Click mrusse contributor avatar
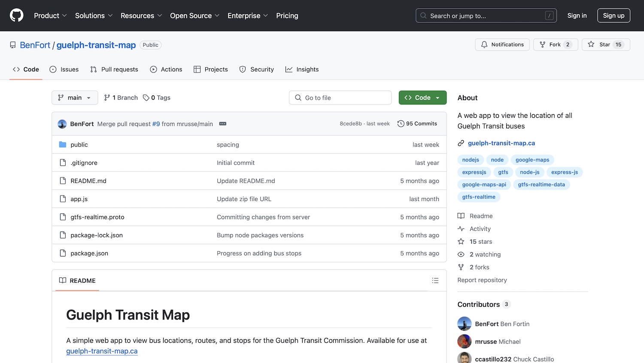The width and height of the screenshot is (644, 363). click(465, 342)
